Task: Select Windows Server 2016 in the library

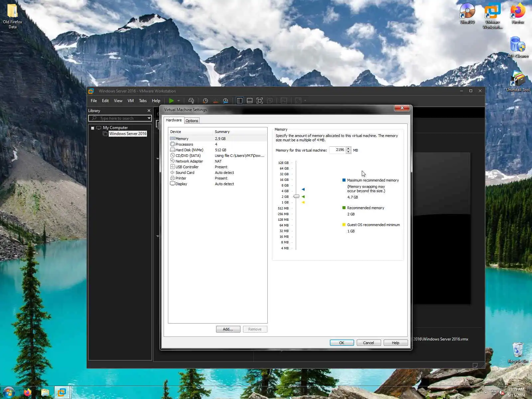Action: click(x=128, y=134)
